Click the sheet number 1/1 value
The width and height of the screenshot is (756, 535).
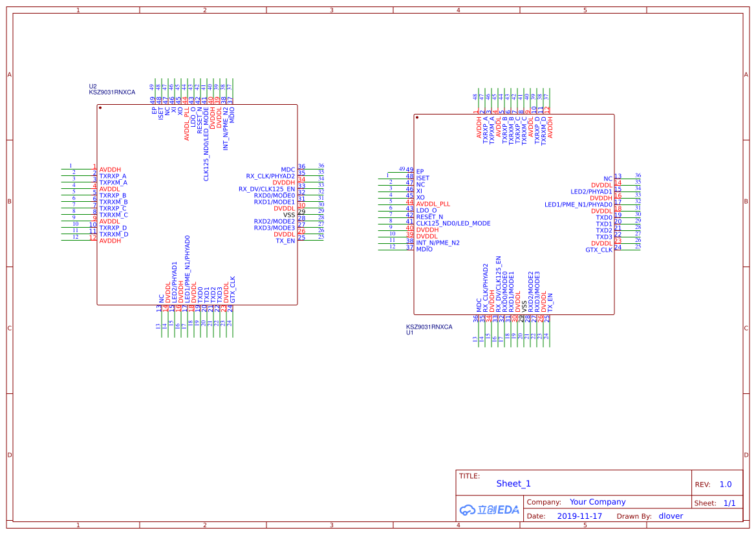(729, 503)
